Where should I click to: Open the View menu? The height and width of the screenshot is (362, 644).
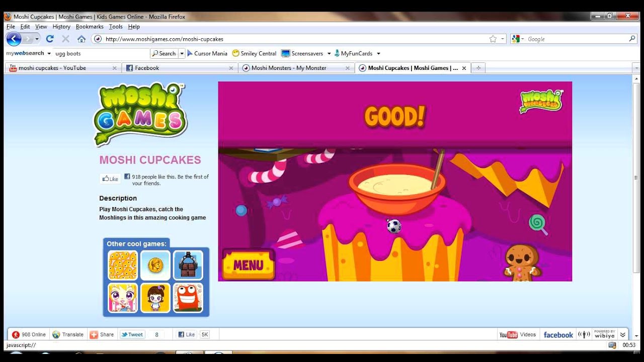pos(41,27)
